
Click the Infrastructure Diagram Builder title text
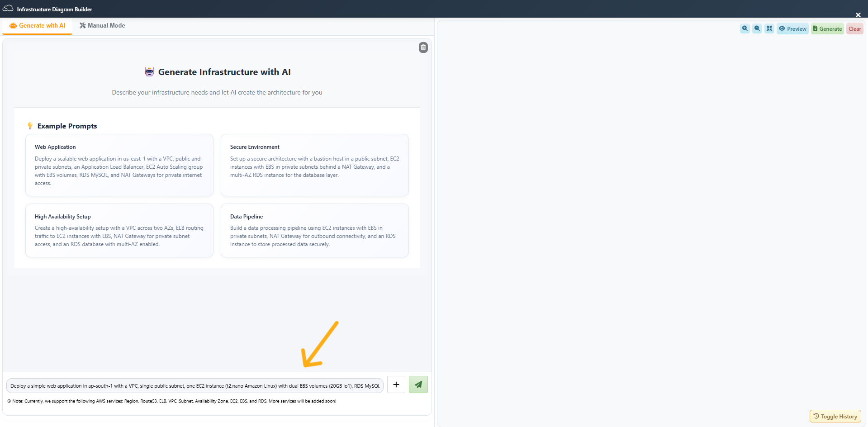pyautogui.click(x=55, y=9)
